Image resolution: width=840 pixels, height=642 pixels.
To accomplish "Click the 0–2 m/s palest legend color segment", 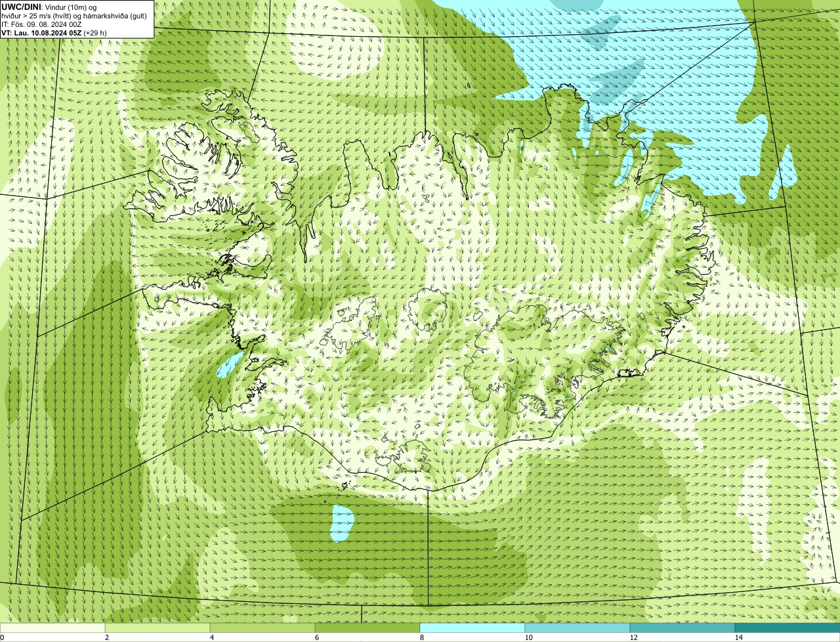I will coord(52,628).
